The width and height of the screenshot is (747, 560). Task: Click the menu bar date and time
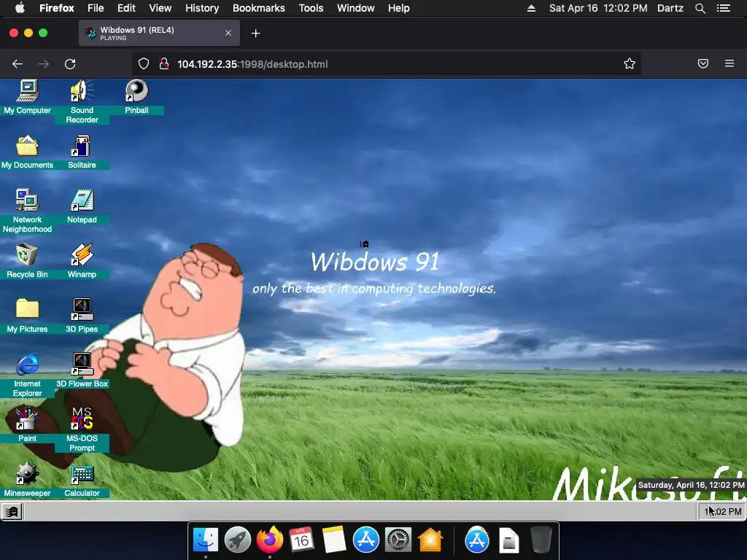598,8
